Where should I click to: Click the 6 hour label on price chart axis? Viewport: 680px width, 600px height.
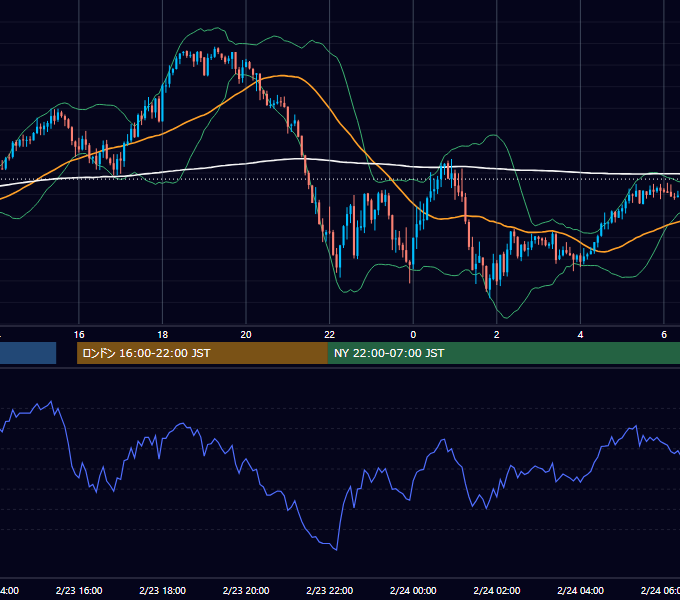click(664, 335)
